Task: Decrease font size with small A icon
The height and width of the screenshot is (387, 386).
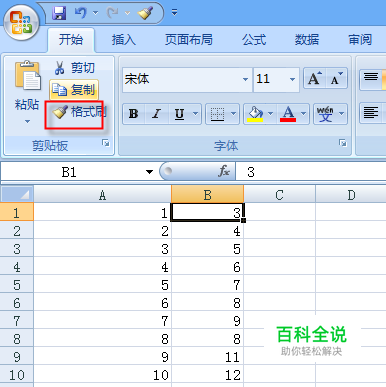Action: [x=336, y=79]
